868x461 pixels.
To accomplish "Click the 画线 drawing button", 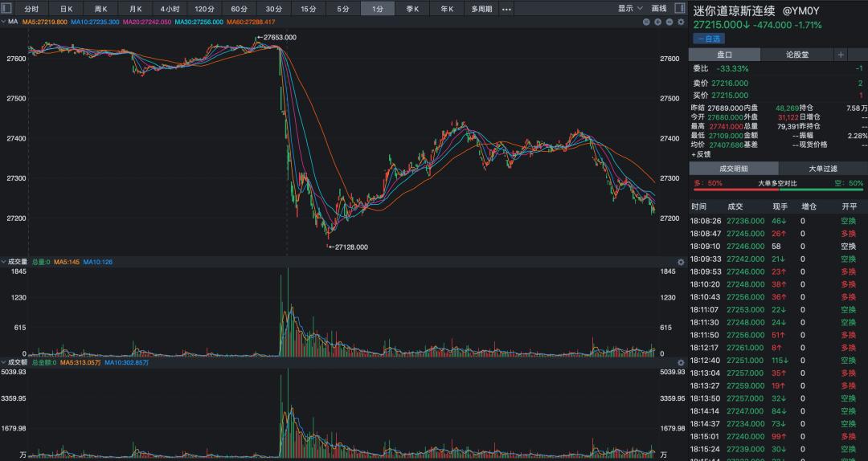I will pos(660,9).
